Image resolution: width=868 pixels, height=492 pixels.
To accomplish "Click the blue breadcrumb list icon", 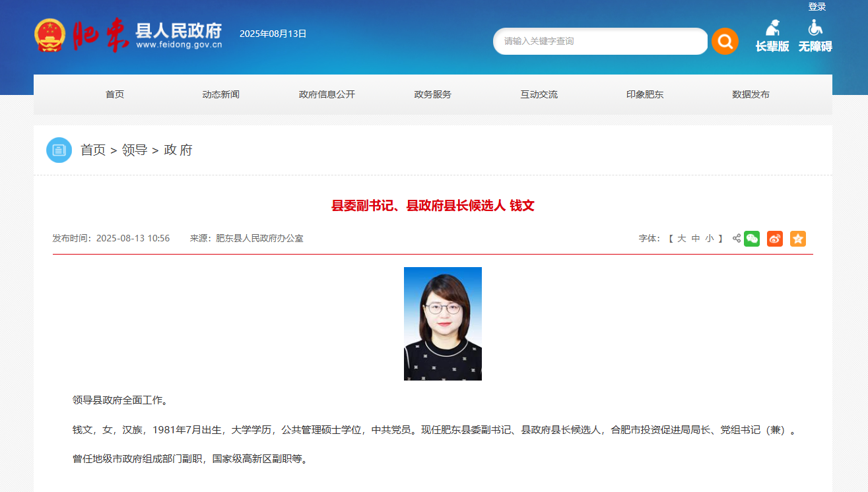I will pos(59,150).
